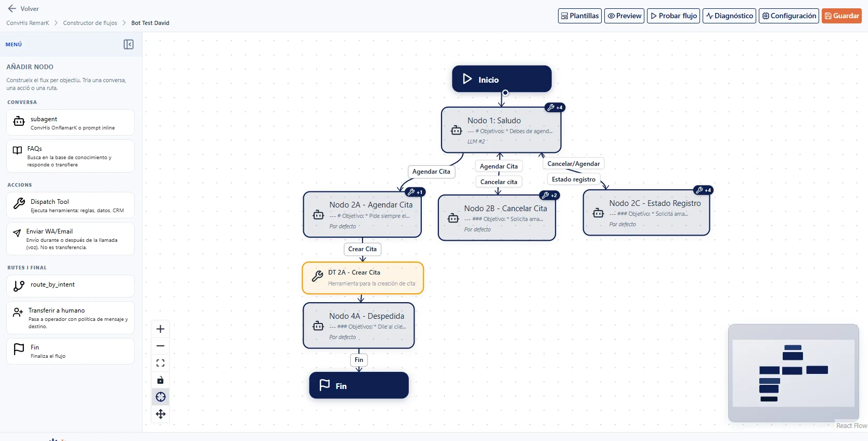The height and width of the screenshot is (441, 868).
Task: Toggle the canvas lock icon
Action: (161, 380)
